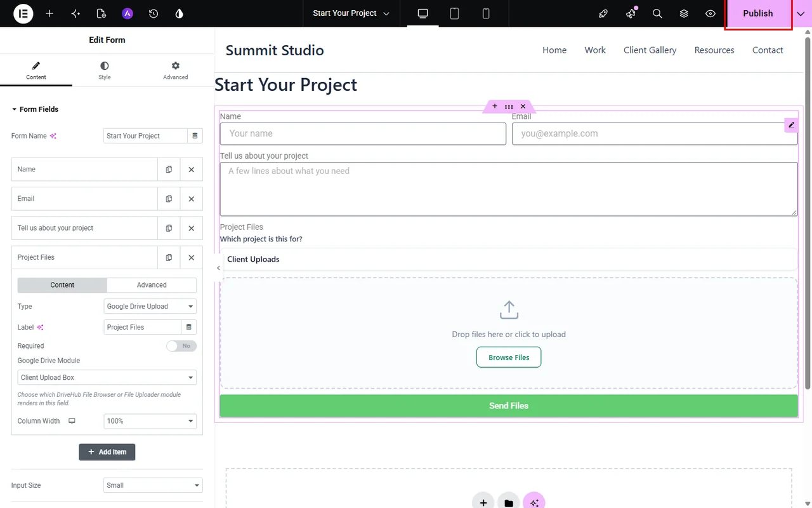The width and height of the screenshot is (812, 508).
Task: Open dynamic tags for Label field
Action: [x=188, y=327]
